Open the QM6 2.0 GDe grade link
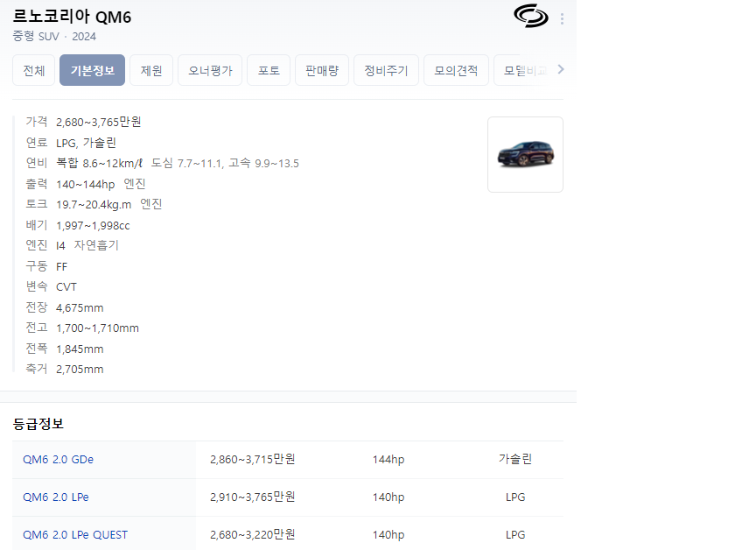The image size is (756, 550). (x=59, y=459)
